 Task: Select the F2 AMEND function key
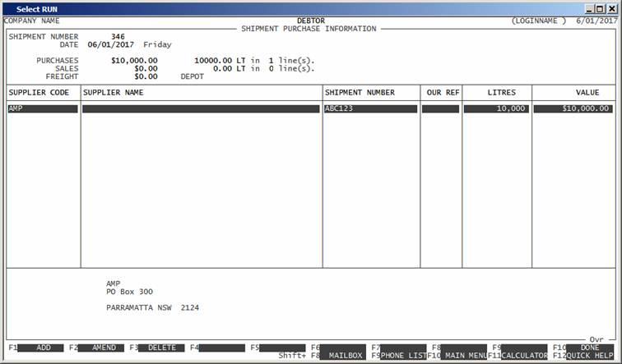pyautogui.click(x=101, y=348)
